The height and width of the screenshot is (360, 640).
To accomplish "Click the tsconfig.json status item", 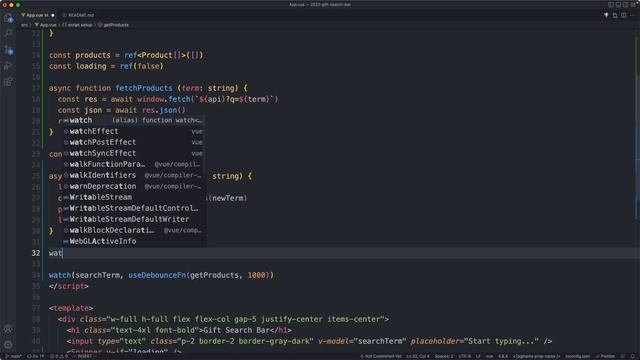I will tap(578, 356).
